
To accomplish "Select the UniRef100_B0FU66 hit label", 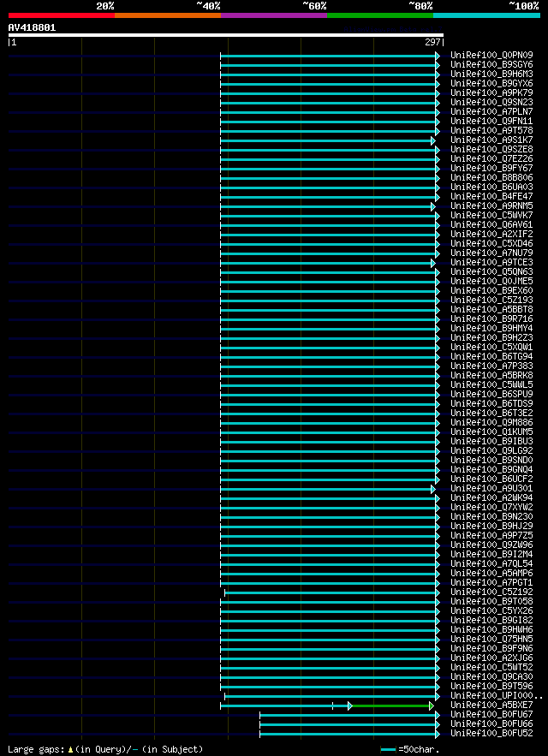I will point(492,723).
